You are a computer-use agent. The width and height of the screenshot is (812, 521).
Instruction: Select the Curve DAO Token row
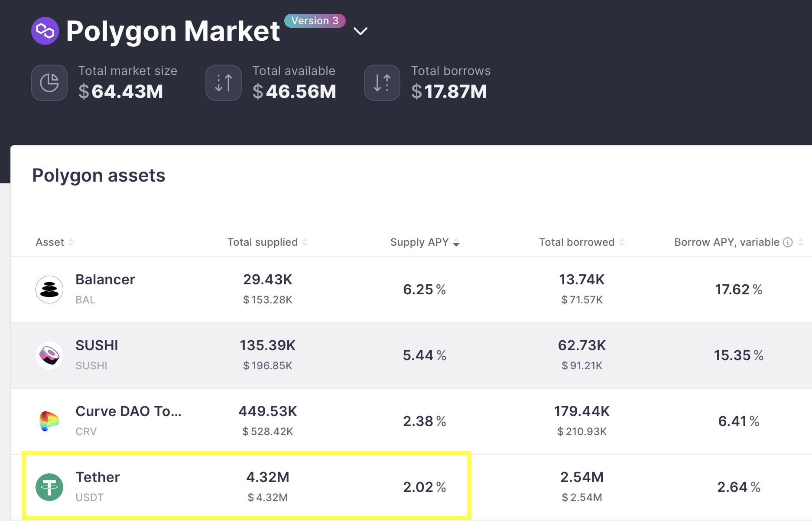coord(411,421)
